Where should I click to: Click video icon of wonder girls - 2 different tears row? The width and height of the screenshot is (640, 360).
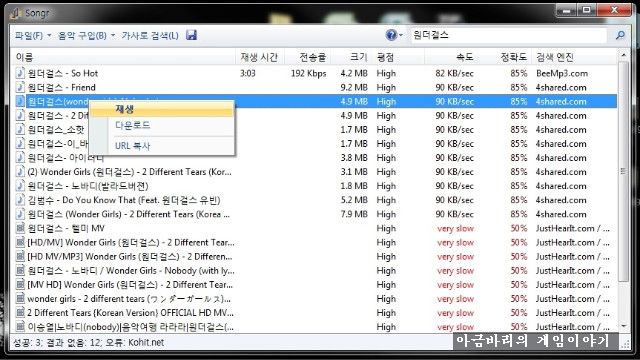(x=20, y=299)
